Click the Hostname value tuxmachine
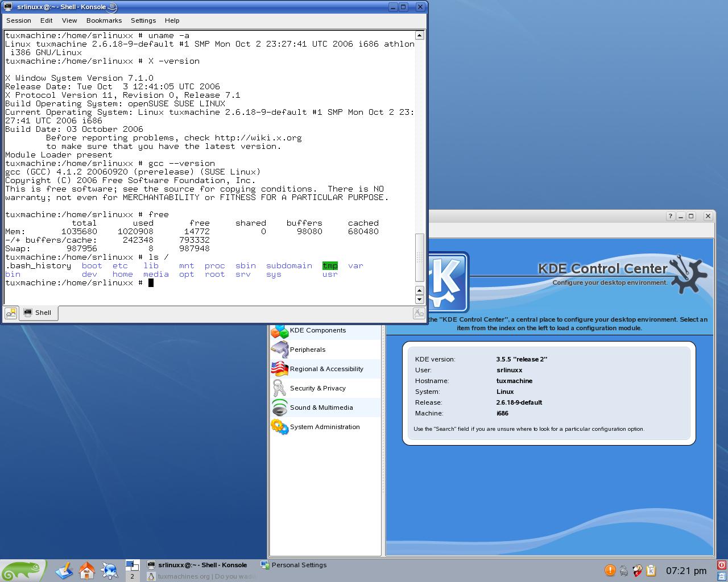728x582 pixels. (514, 381)
